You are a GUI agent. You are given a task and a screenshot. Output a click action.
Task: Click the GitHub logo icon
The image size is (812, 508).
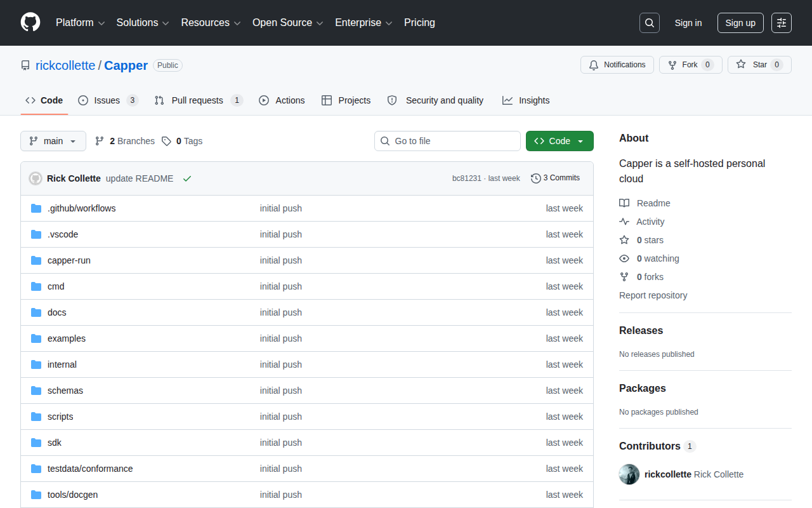pyautogui.click(x=30, y=22)
